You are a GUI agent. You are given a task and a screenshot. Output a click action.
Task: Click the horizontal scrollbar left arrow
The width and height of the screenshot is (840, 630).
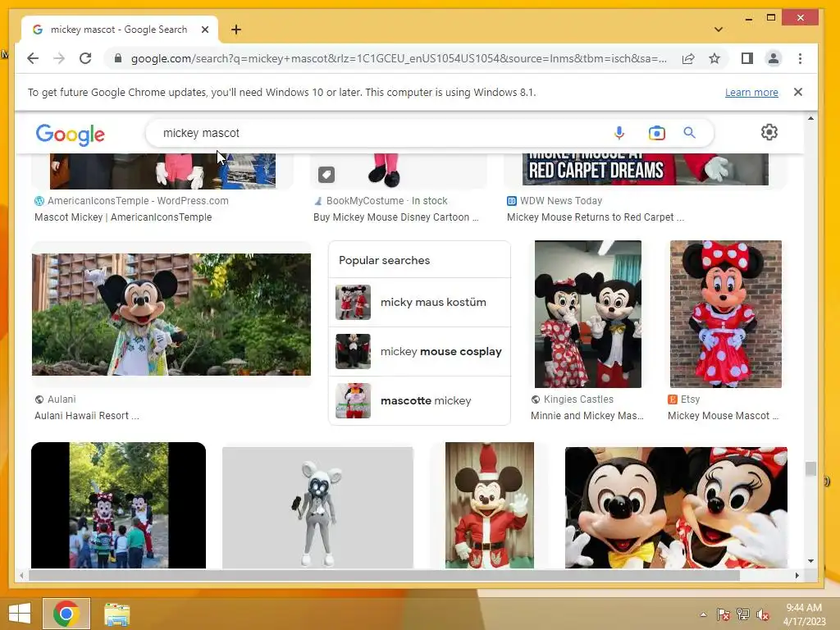[x=21, y=575]
